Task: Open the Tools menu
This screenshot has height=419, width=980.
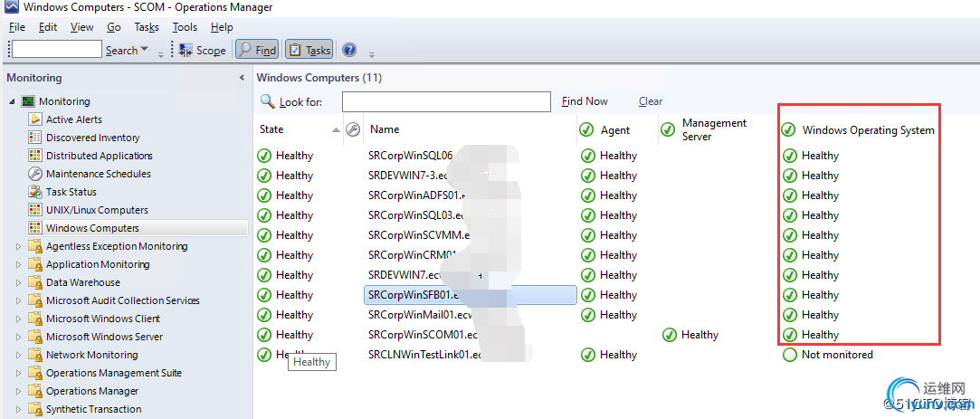Action: (185, 27)
